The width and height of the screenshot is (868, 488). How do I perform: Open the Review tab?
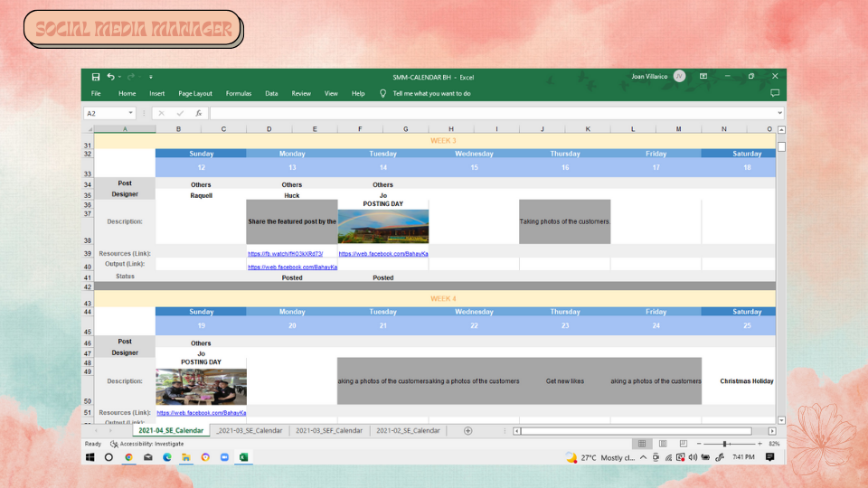(301, 93)
